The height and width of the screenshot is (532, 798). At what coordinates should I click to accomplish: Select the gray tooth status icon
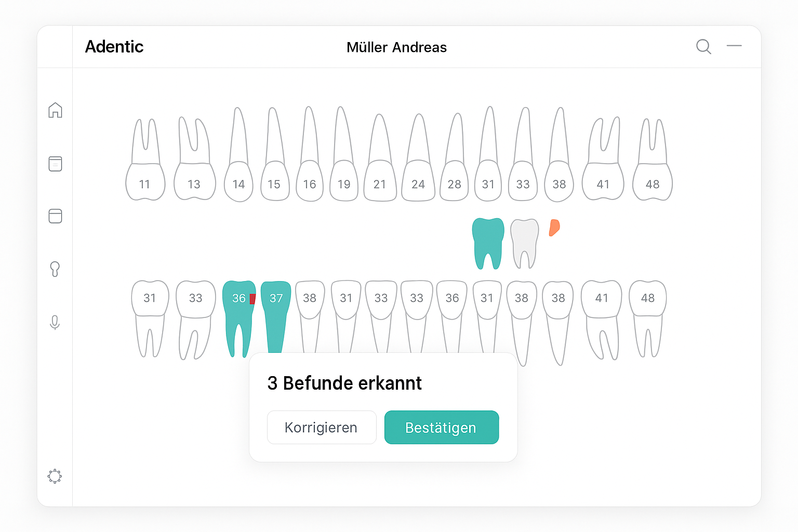525,242
